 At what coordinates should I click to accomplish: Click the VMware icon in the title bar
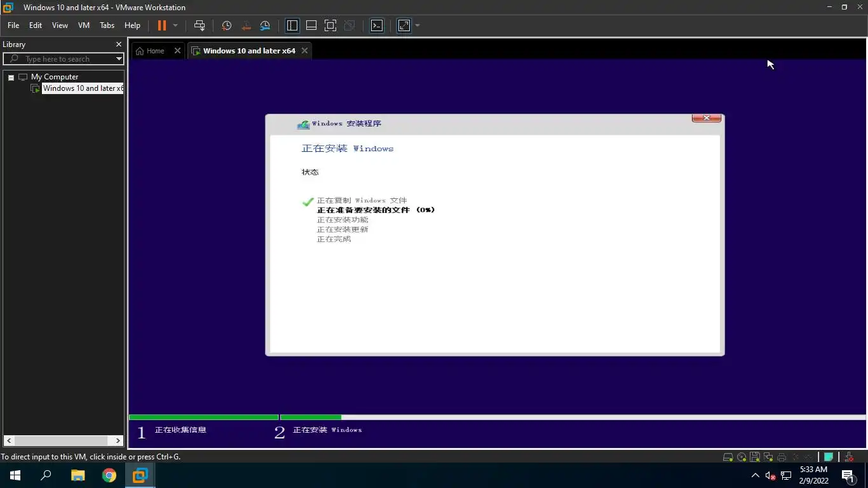8,7
